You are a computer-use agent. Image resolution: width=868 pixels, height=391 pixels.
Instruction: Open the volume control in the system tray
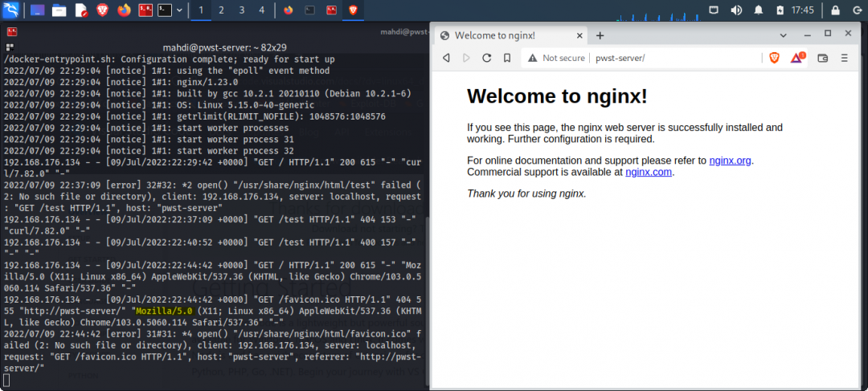point(736,10)
